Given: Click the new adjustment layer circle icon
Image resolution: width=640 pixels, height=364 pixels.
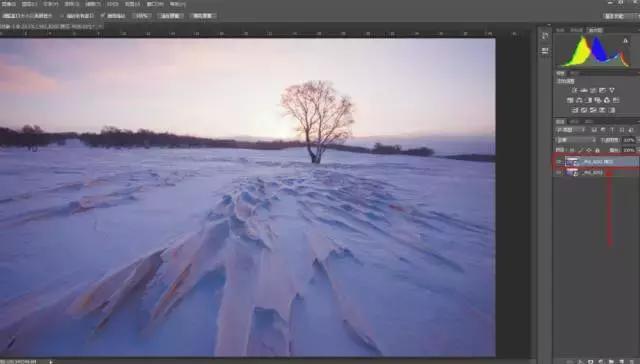Looking at the screenshot, I should [x=600, y=362].
